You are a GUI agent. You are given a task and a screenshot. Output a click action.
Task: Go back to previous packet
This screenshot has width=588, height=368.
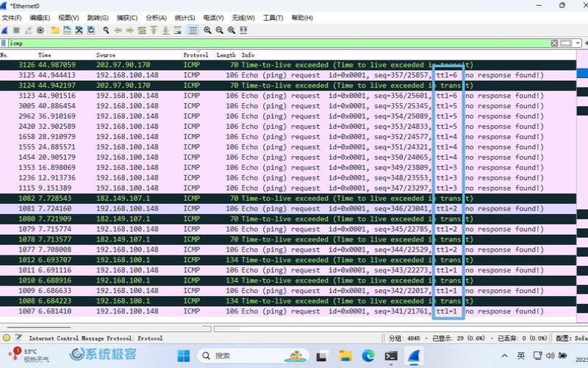[118, 30]
